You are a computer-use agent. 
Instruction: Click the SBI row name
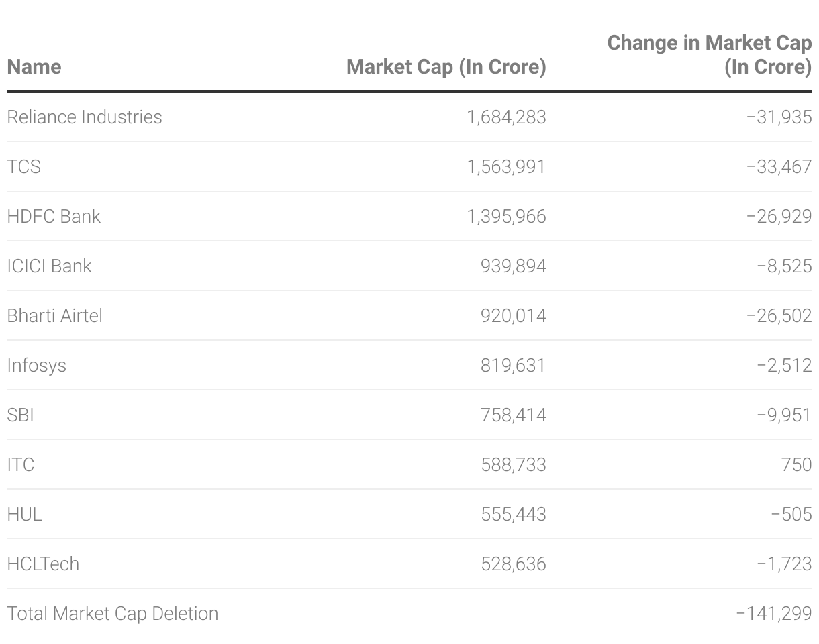[x=20, y=415]
